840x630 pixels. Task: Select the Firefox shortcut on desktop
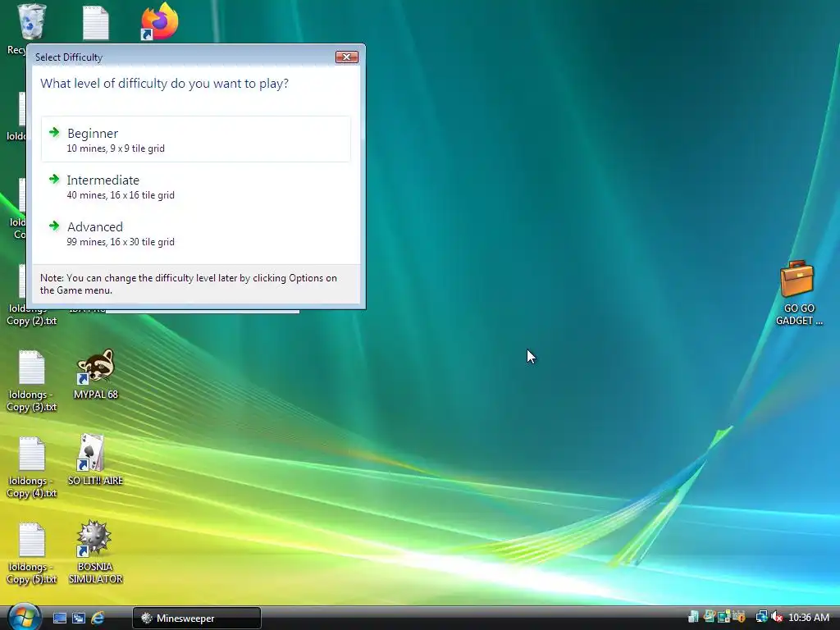(160, 21)
